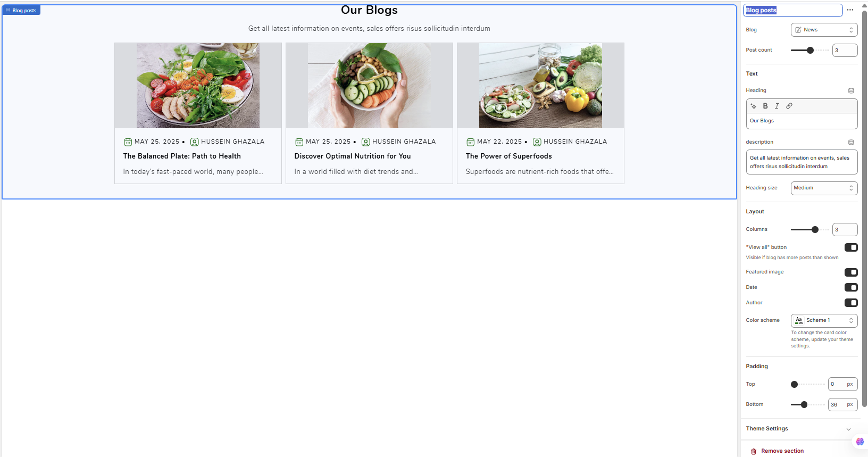Open the Heading size dropdown
The image size is (868, 457).
pyautogui.click(x=824, y=188)
